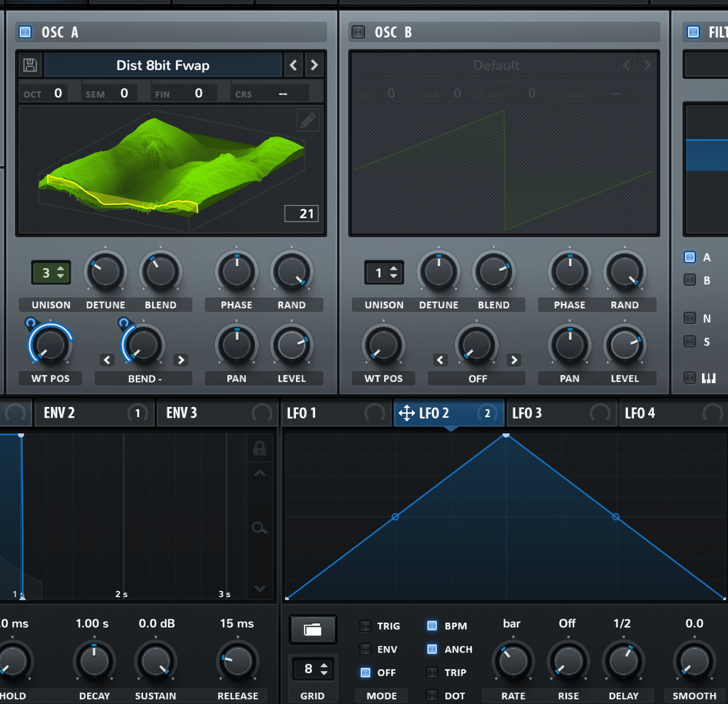Click the LFO 2 modulation count badge

coord(487,413)
